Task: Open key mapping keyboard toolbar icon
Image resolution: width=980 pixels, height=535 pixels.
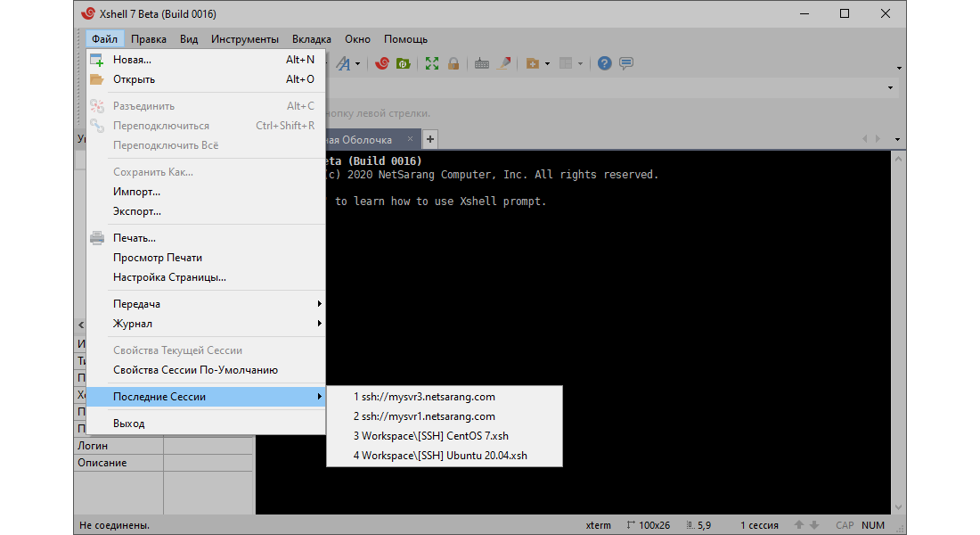Action: click(481, 63)
